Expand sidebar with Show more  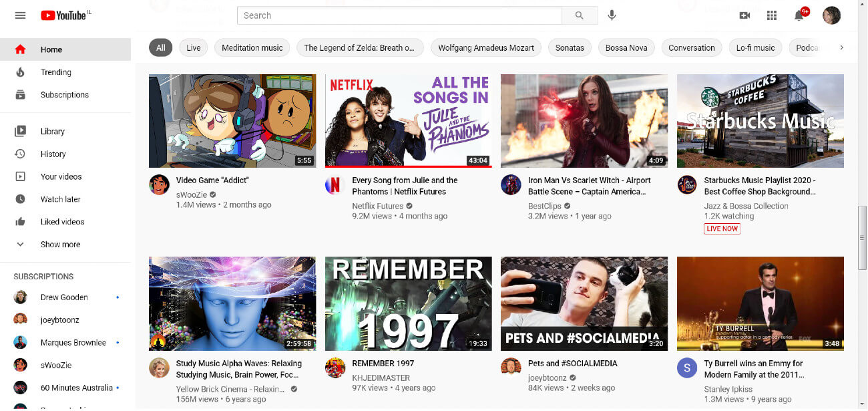pyautogui.click(x=60, y=245)
